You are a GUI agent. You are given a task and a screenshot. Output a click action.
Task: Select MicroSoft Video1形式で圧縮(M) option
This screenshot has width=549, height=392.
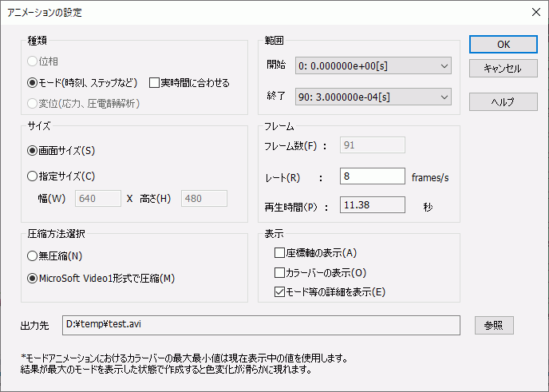33,278
